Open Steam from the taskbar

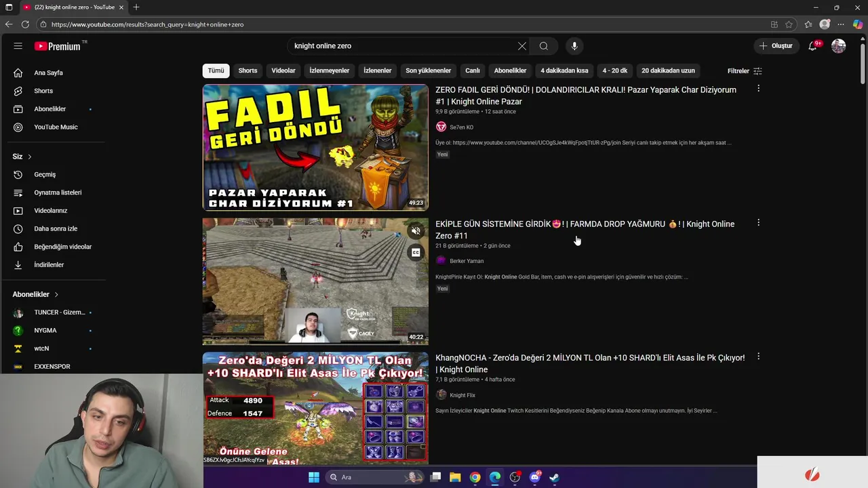coord(554,477)
